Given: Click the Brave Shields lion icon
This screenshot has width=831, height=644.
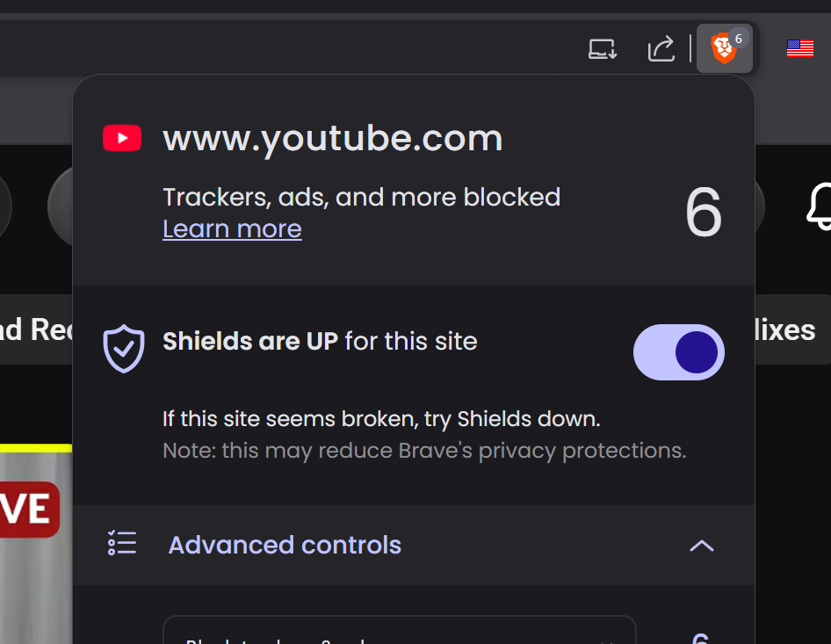Looking at the screenshot, I should (724, 48).
